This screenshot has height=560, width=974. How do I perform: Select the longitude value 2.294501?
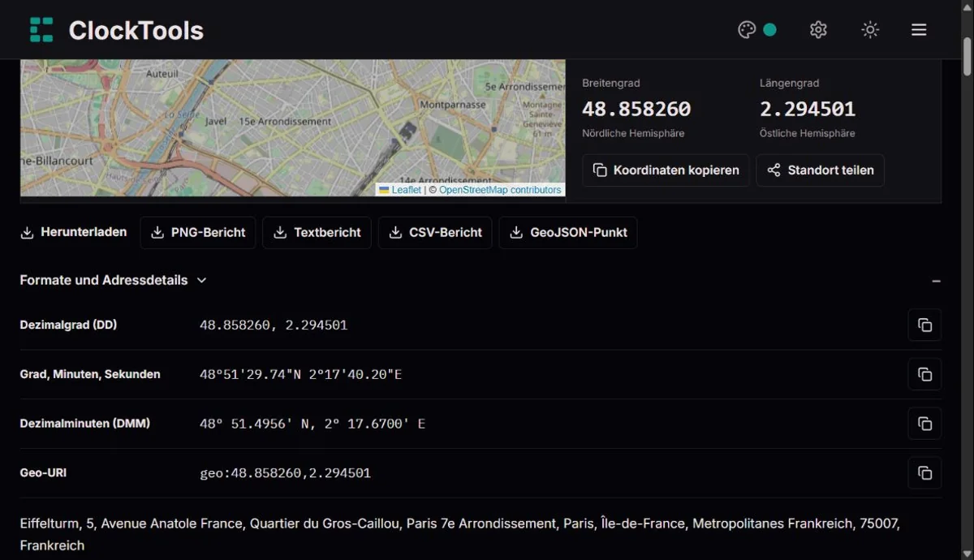coord(808,109)
